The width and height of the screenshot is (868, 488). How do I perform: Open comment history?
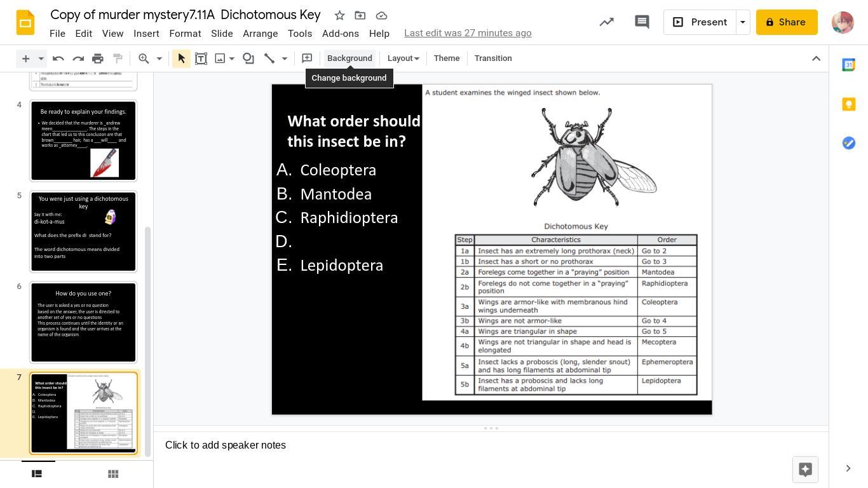click(x=642, y=22)
